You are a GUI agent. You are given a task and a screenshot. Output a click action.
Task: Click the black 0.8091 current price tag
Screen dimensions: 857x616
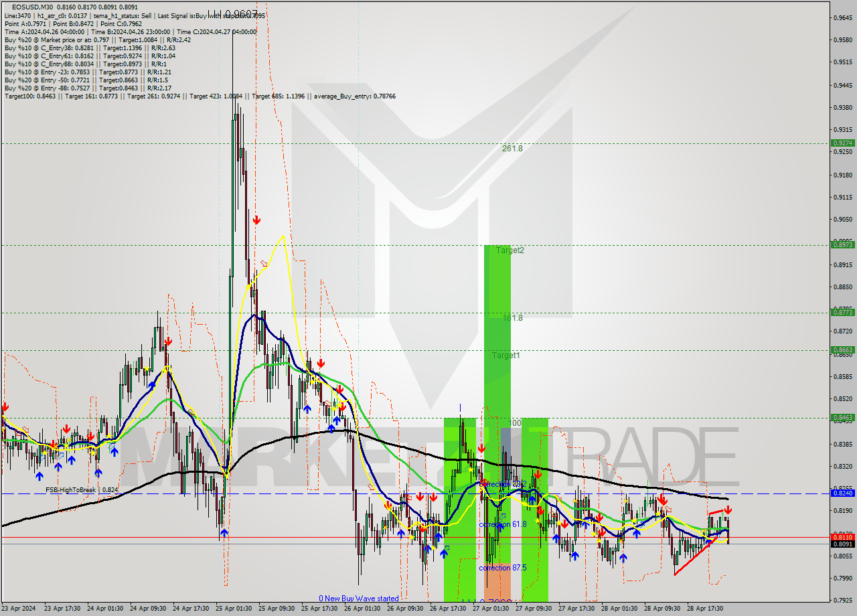[x=842, y=544]
